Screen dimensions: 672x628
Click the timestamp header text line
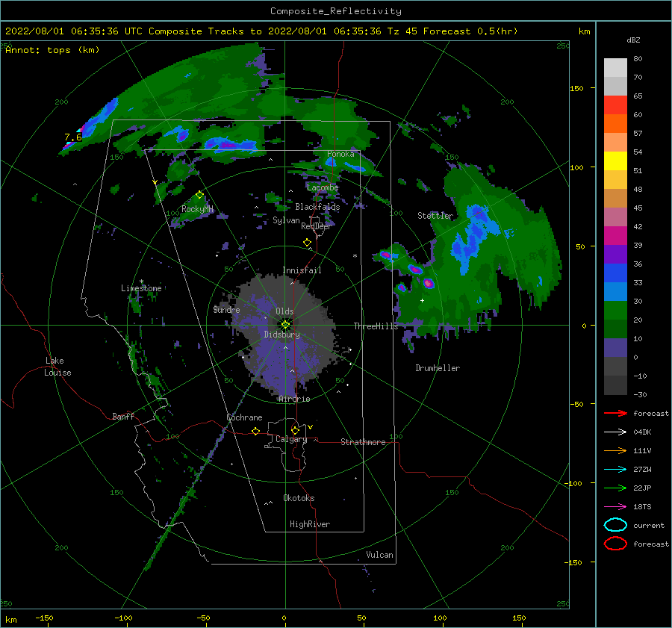[261, 31]
